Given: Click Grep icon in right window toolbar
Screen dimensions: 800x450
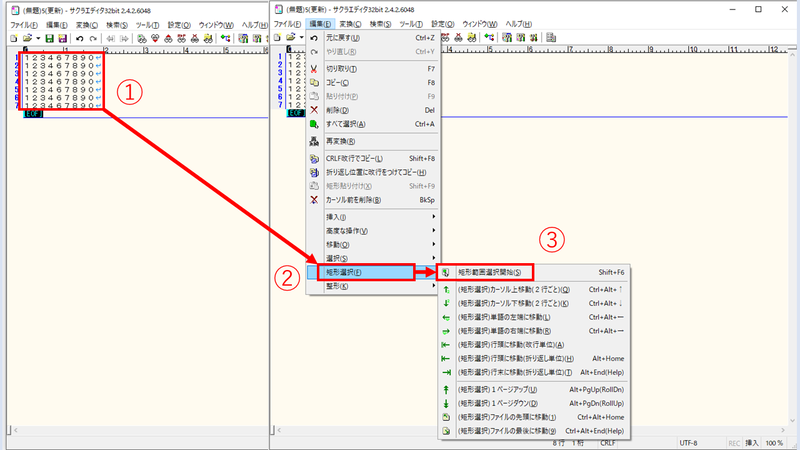Looking at the screenshot, I should click(472, 37).
